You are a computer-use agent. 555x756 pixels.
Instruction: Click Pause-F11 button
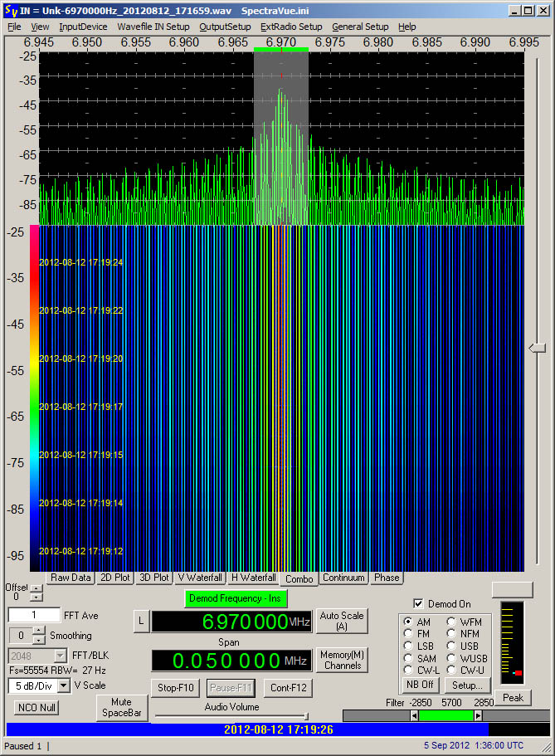click(x=231, y=688)
